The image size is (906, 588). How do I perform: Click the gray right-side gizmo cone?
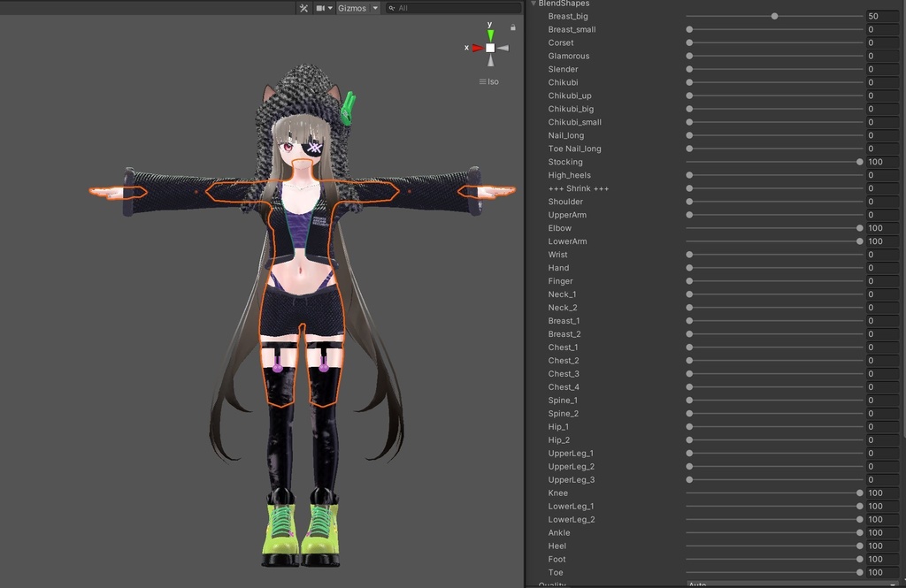coord(503,48)
